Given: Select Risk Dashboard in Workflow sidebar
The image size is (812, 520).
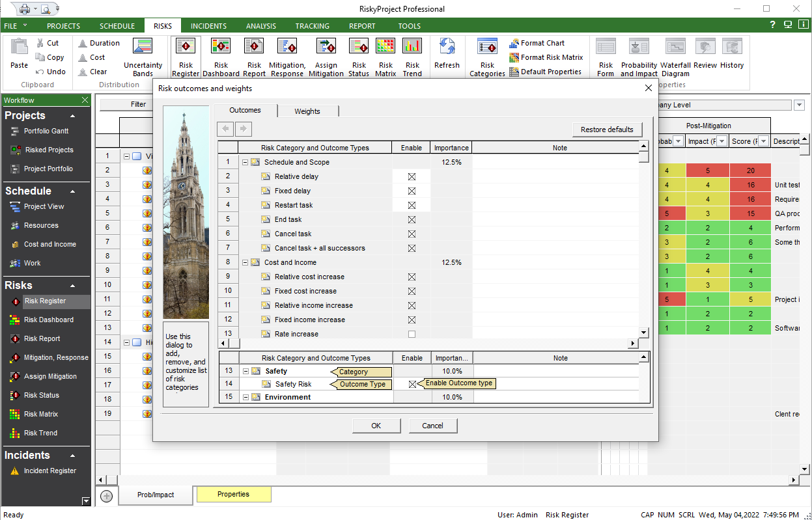Looking at the screenshot, I should [x=48, y=320].
